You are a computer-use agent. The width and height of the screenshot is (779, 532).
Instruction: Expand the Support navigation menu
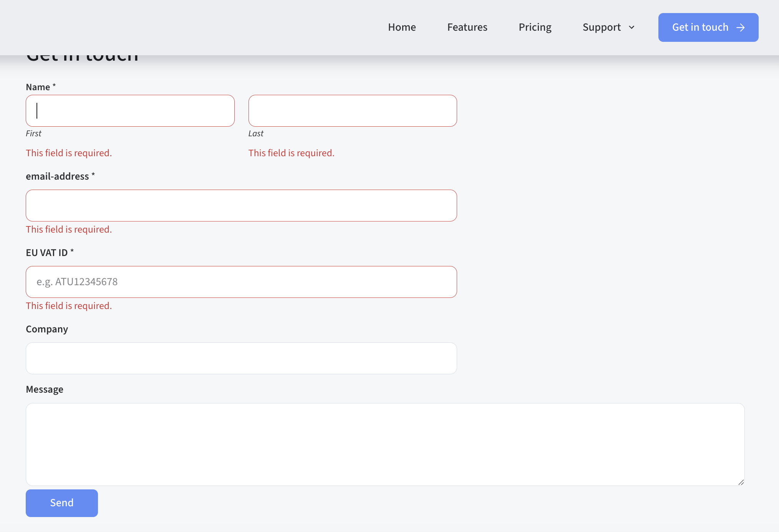602,27
